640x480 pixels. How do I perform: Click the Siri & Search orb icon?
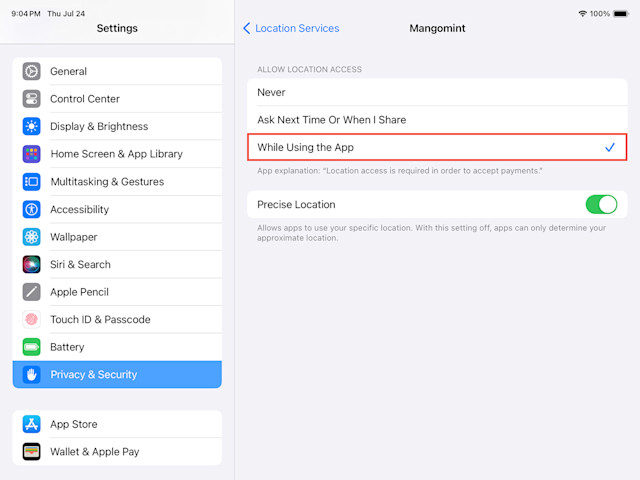[31, 264]
